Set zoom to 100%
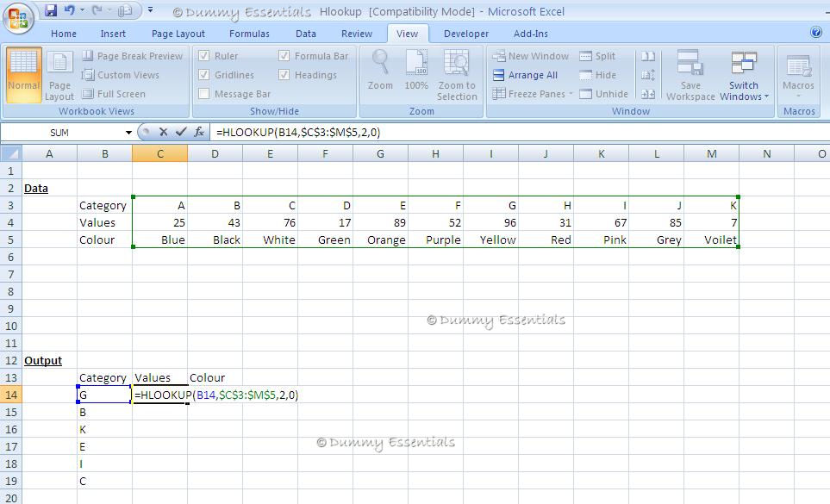This screenshot has height=504, width=830. (x=416, y=71)
